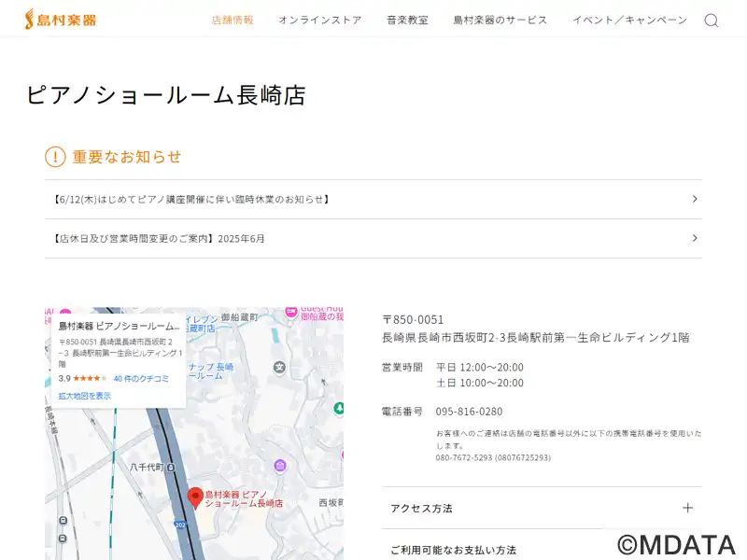
Task: Open the 音楽教室 menu item
Action: [x=407, y=20]
